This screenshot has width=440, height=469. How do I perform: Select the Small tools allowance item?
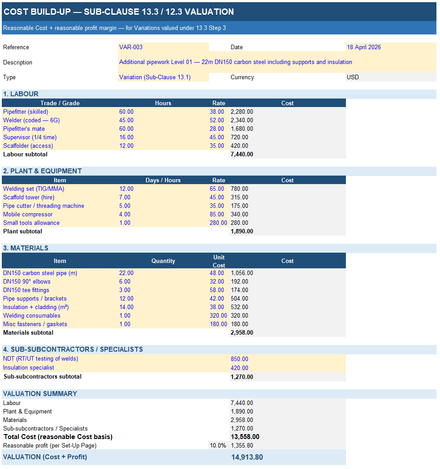tap(31, 223)
